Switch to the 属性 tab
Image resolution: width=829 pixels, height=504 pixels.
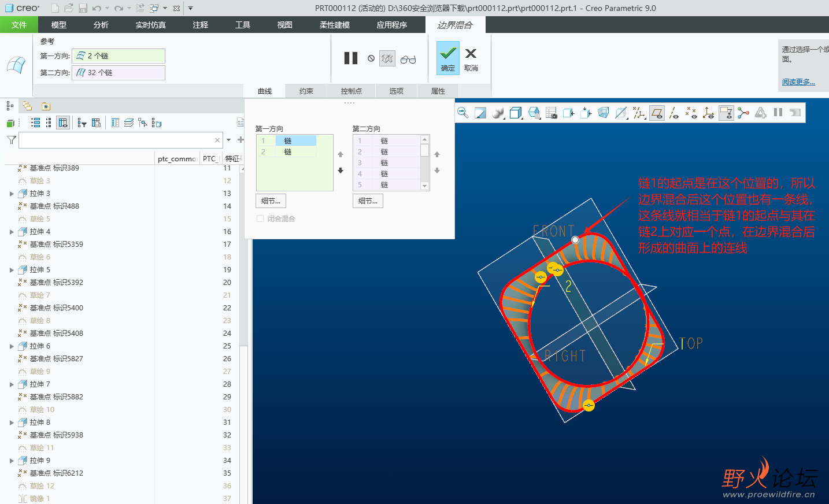coord(438,91)
